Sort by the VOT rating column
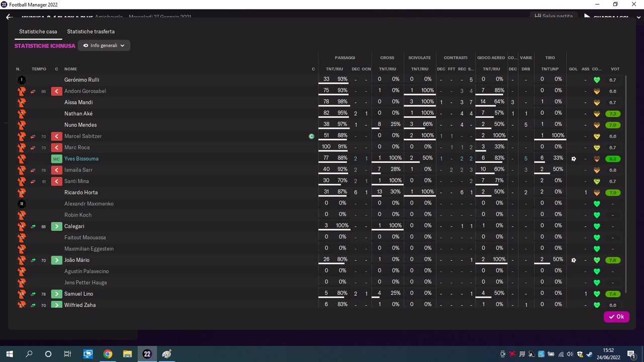 [615, 69]
